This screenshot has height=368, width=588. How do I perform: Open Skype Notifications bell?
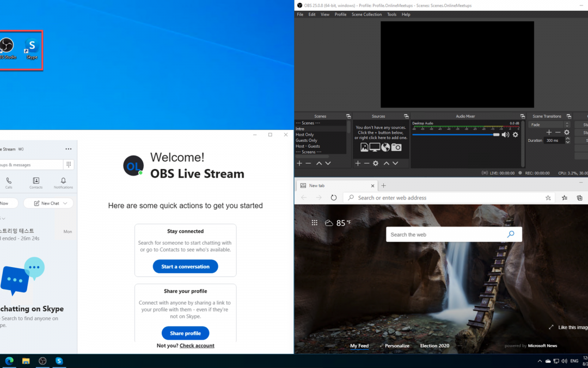tap(63, 183)
